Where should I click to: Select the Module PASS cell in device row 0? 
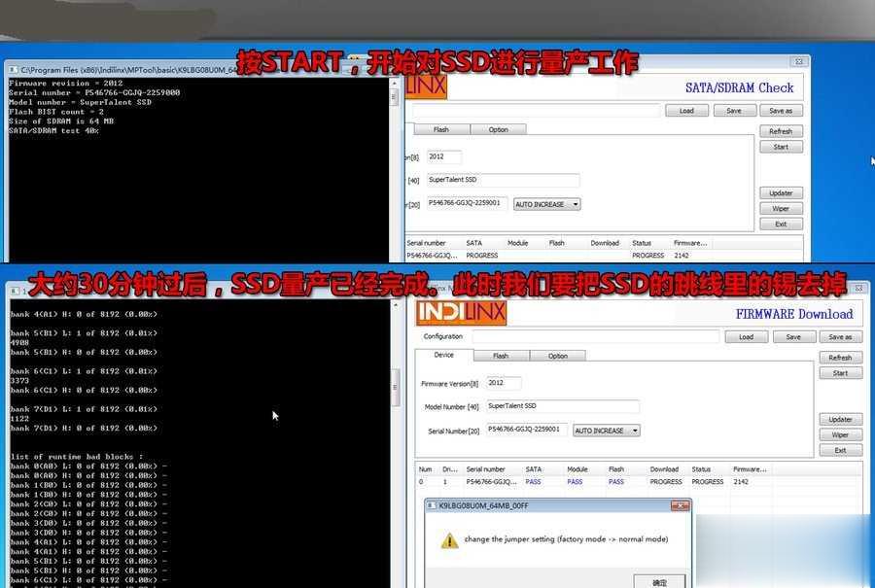575,481
